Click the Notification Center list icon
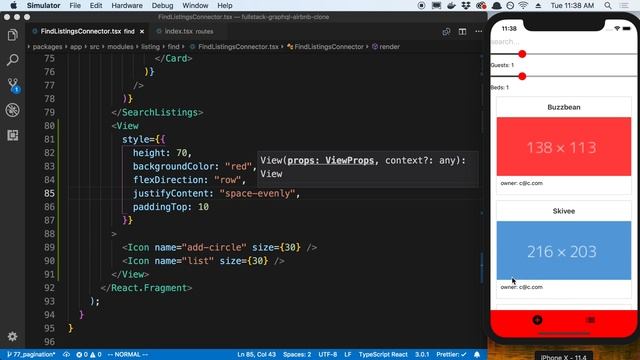The width and height of the screenshot is (640, 360). pos(624,6)
